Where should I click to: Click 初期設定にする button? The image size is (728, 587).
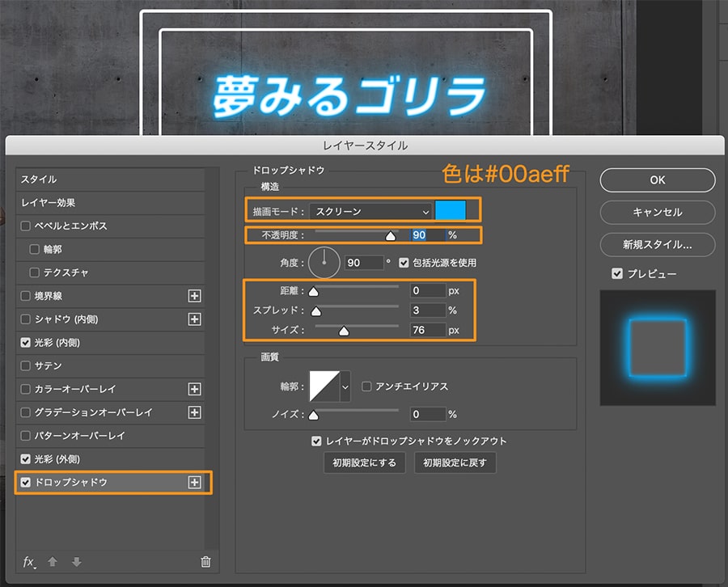point(365,462)
